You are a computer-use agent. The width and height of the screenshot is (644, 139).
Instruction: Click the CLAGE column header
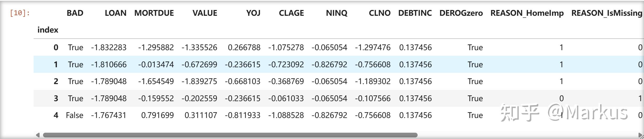click(291, 13)
